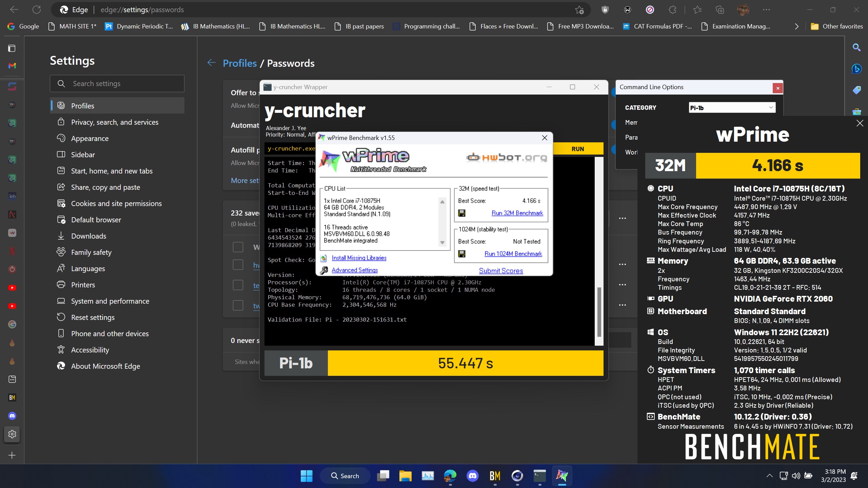Open Downloads settings

coord(117,236)
